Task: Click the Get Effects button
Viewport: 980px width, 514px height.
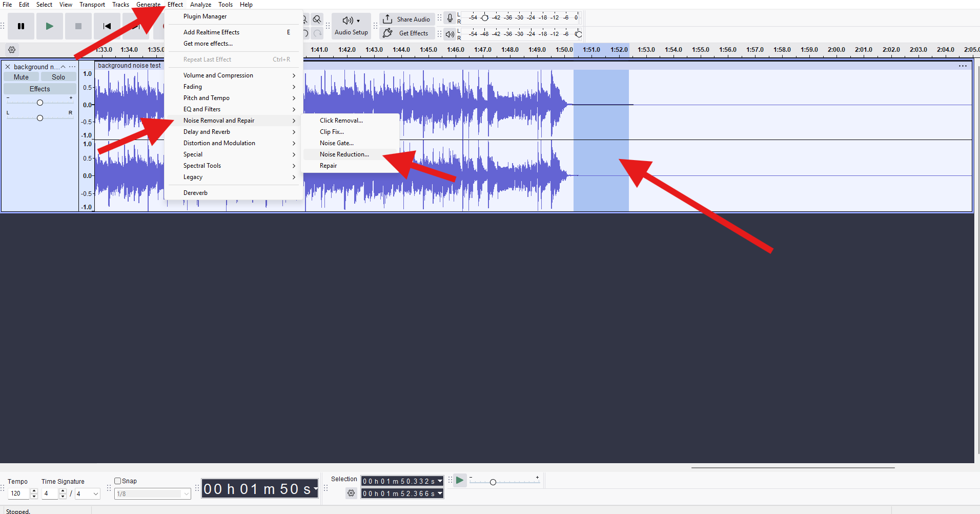Action: click(406, 33)
